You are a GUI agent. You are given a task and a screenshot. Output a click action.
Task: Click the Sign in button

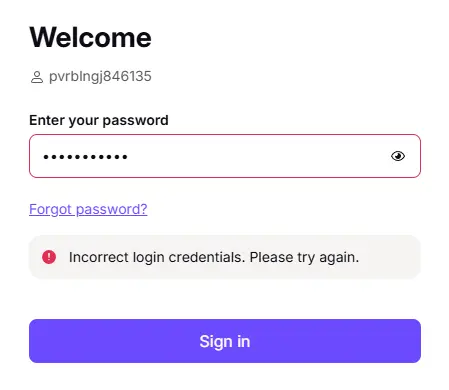coord(225,341)
